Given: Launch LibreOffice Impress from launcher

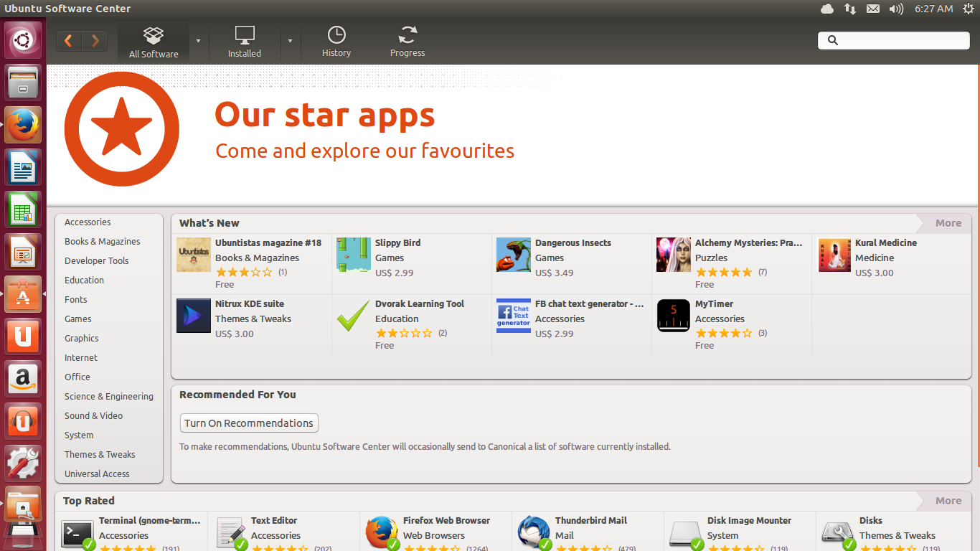Looking at the screenshot, I should pos(24,252).
